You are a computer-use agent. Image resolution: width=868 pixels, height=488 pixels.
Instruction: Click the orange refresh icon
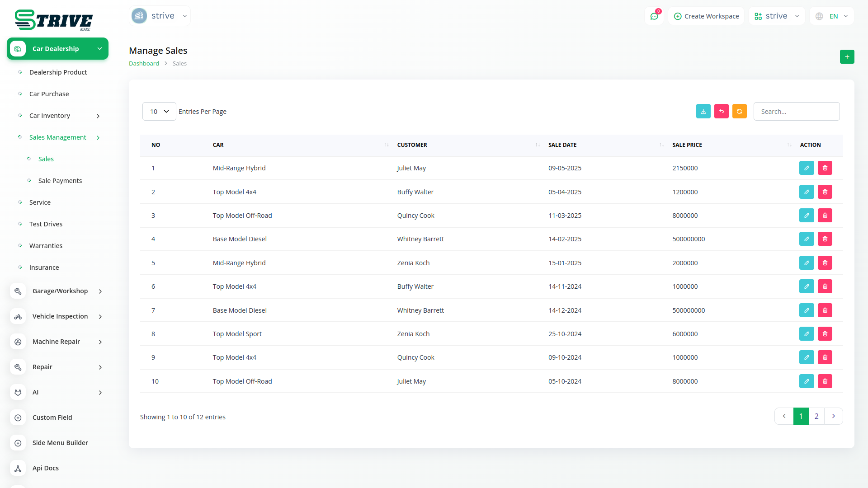click(x=739, y=112)
